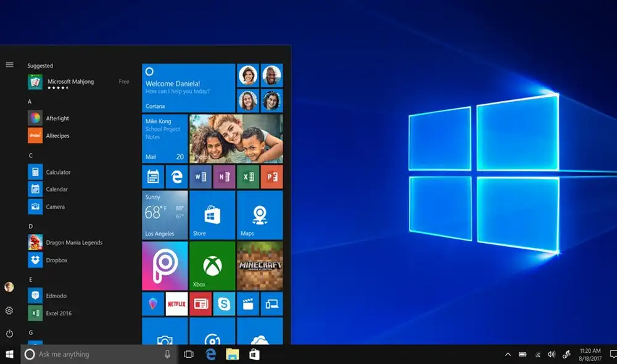This screenshot has height=364, width=617.
Task: Open the Maps tile
Action: pyautogui.click(x=260, y=215)
